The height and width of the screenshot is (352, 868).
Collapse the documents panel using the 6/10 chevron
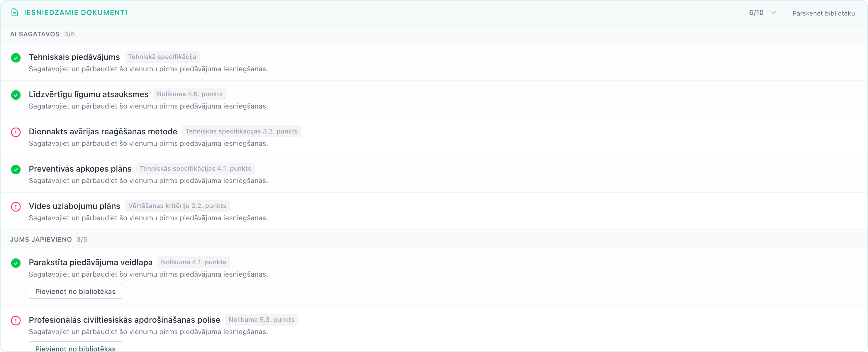pyautogui.click(x=773, y=13)
